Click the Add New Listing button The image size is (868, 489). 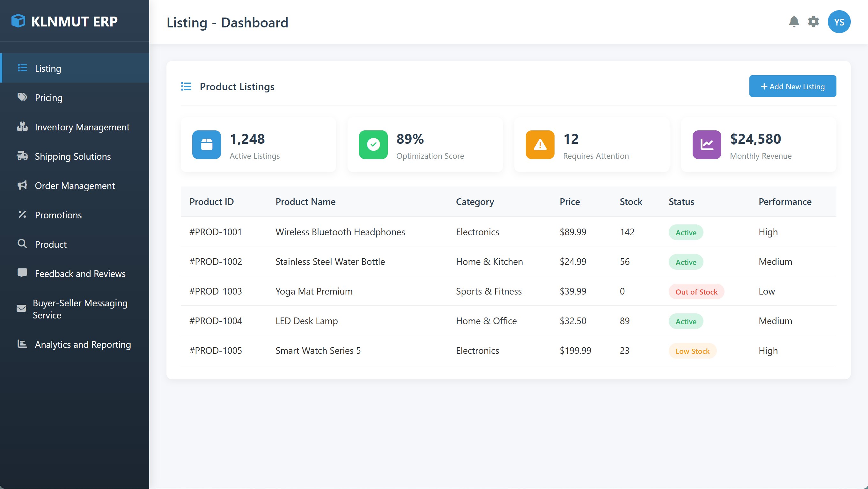792,86
